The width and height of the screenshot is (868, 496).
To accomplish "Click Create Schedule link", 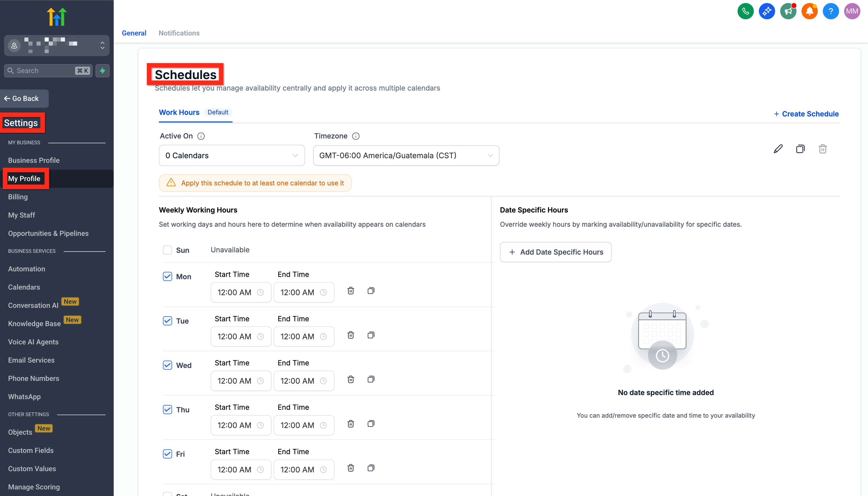I will pos(806,114).
